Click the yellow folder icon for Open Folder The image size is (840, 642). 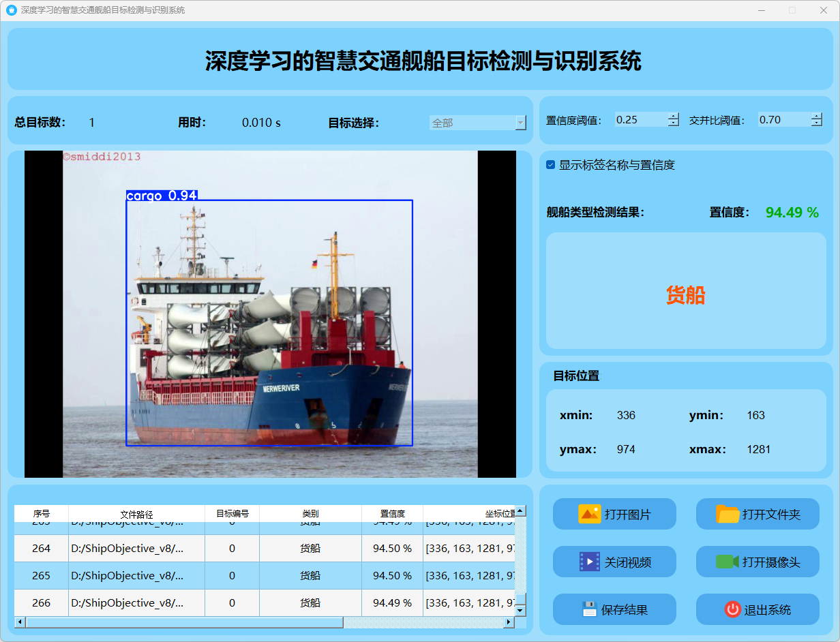click(x=727, y=514)
